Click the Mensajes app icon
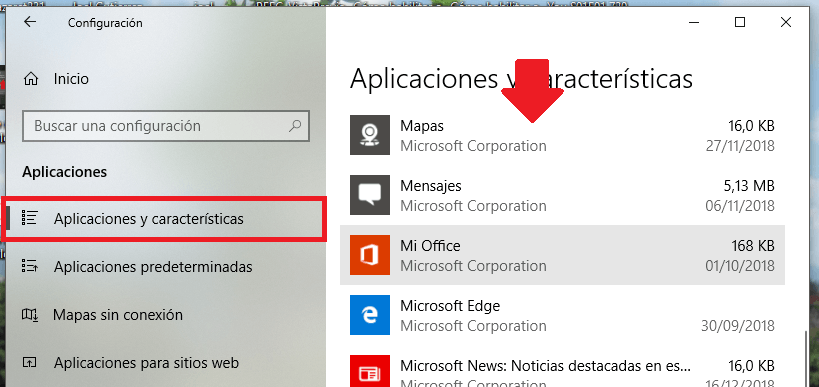Screen dimensions: 819x387 pos(370,195)
